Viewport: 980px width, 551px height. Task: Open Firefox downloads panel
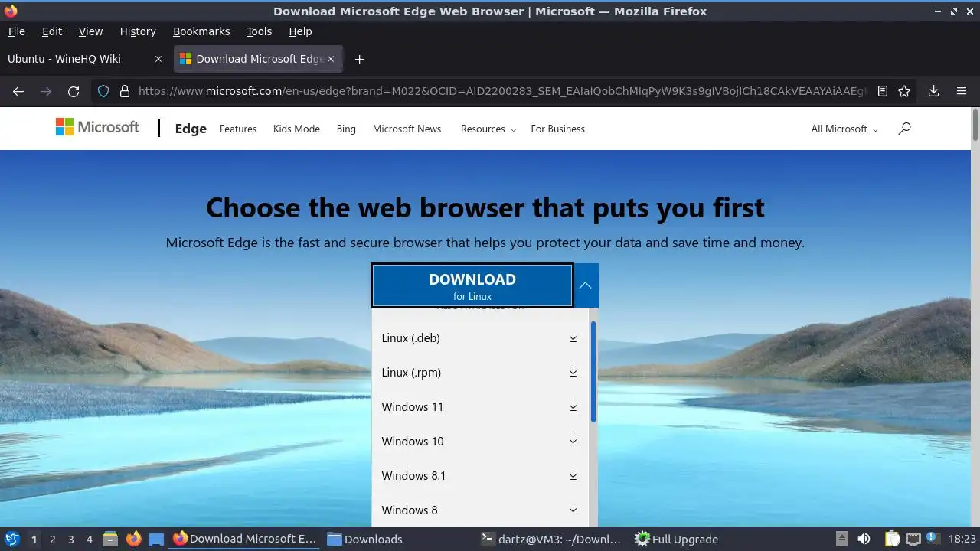[934, 91]
